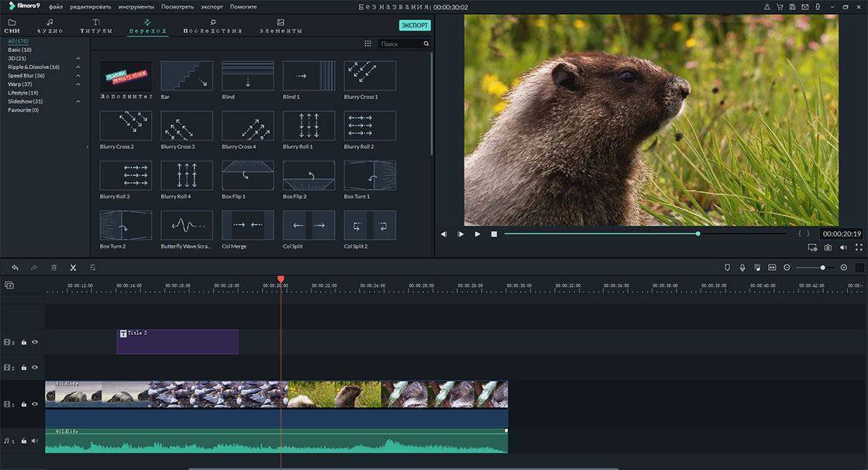Mute audio track 1 speaker icon
This screenshot has width=868, height=470.
click(x=34, y=441)
